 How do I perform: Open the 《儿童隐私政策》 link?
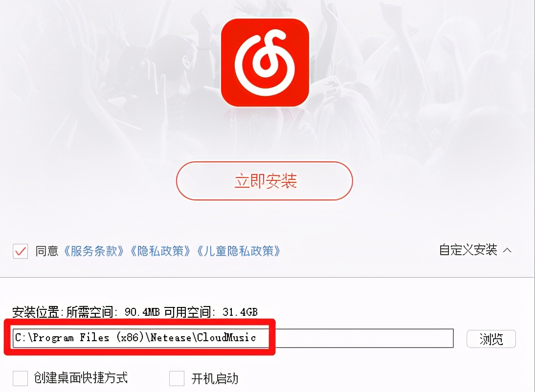(x=239, y=251)
